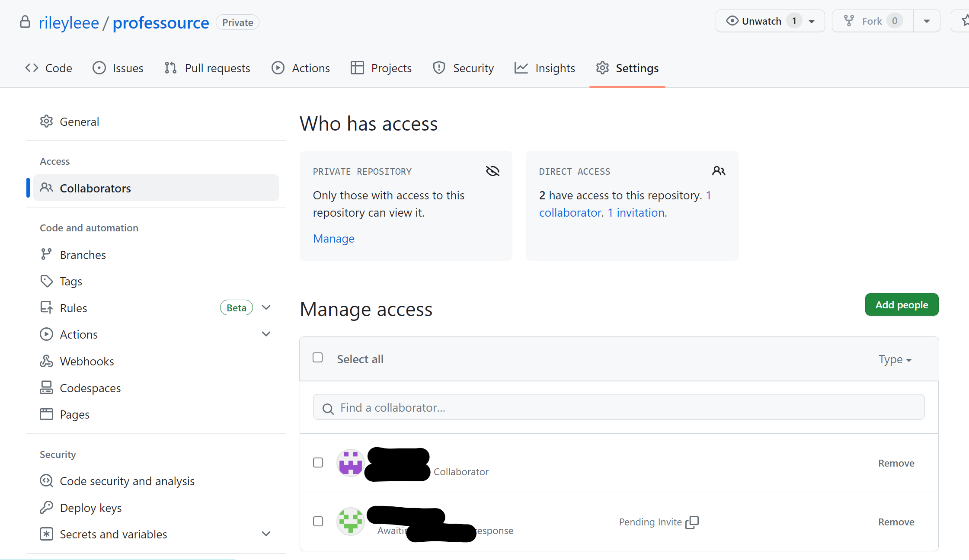
Task: Open the rileyleee owner link
Action: (x=69, y=22)
